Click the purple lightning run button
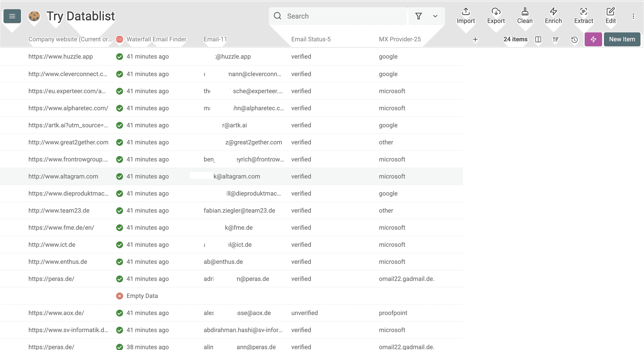Viewport: 644px width, 350px height. (593, 39)
